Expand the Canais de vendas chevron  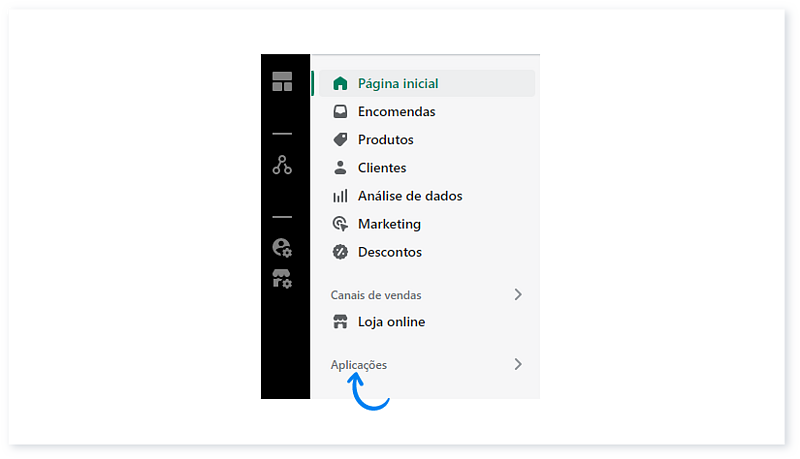[518, 295]
